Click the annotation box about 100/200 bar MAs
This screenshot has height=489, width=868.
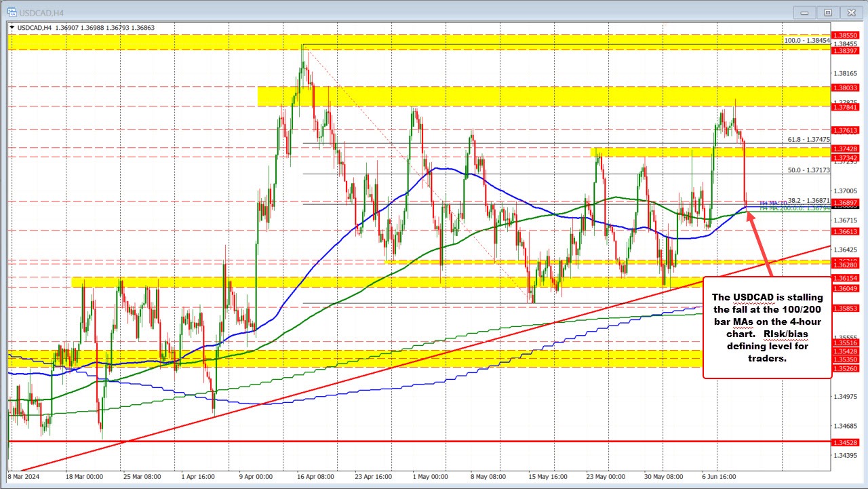767,327
